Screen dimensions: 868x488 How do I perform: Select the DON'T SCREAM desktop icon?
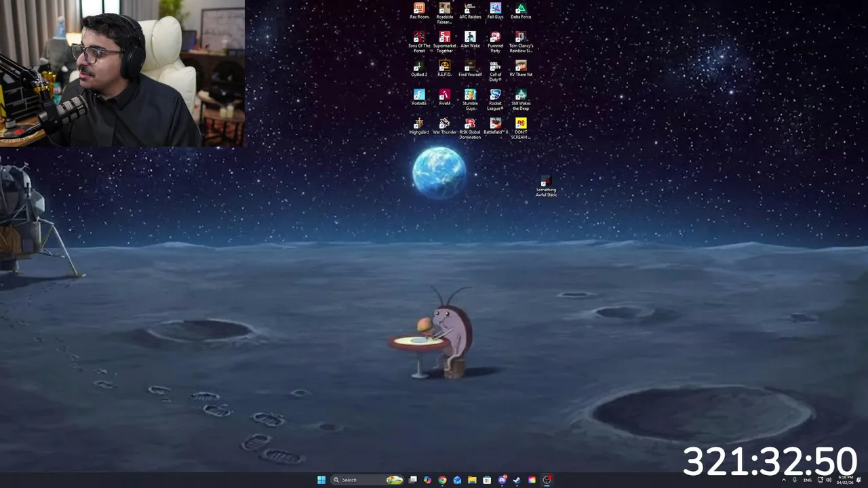pyautogui.click(x=521, y=129)
